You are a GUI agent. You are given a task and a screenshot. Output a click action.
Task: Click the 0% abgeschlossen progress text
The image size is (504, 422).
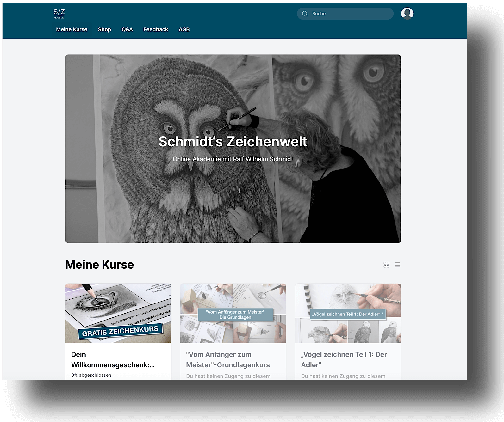click(x=91, y=375)
